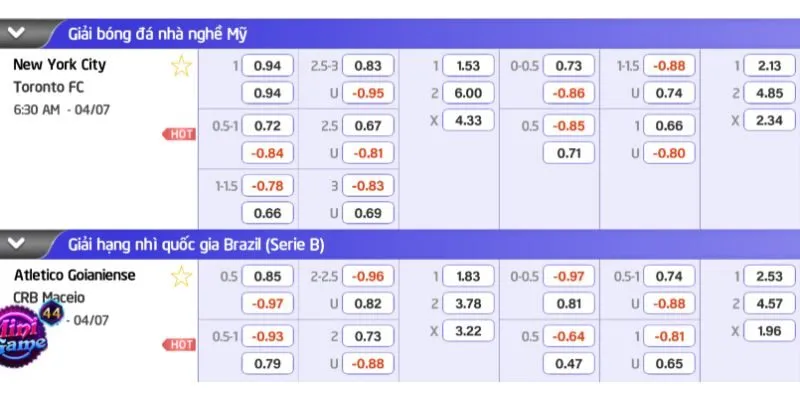Select over 2.5-3 odds 0.83
Screen dimensions: 800x400
368,65
